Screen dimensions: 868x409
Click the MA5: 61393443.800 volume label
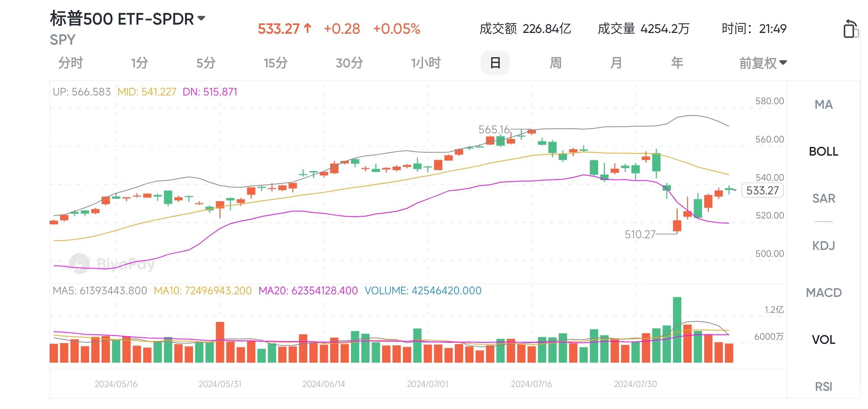point(100,291)
